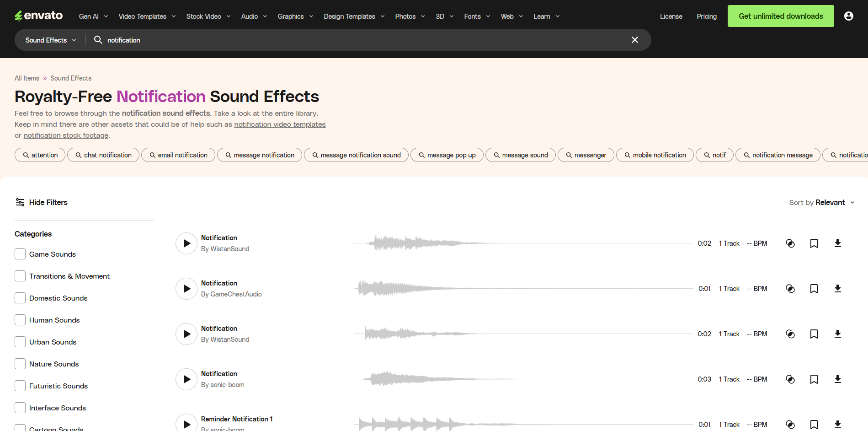Click the message pop up suggested search tag
The image size is (868, 431).
point(447,155)
